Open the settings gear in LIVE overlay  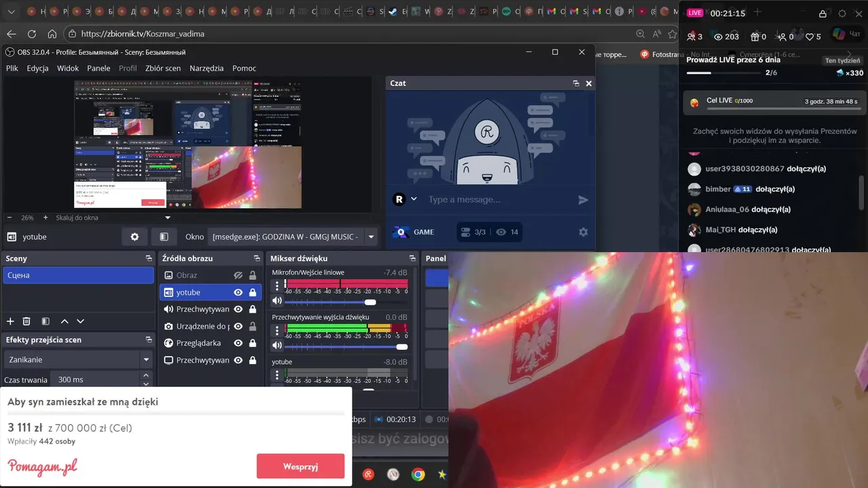point(842,14)
